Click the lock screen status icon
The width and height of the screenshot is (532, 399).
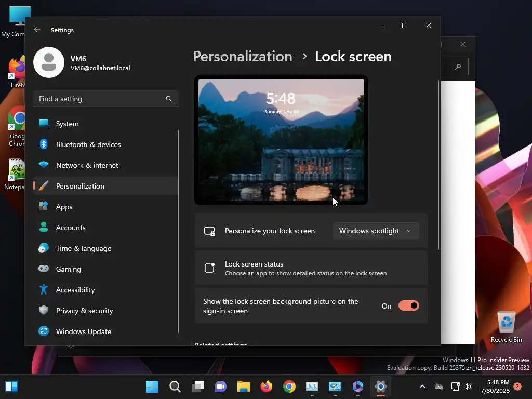(210, 268)
